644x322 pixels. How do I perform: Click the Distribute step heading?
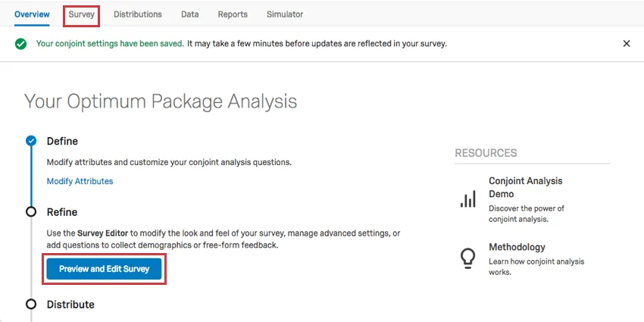pyautogui.click(x=70, y=305)
